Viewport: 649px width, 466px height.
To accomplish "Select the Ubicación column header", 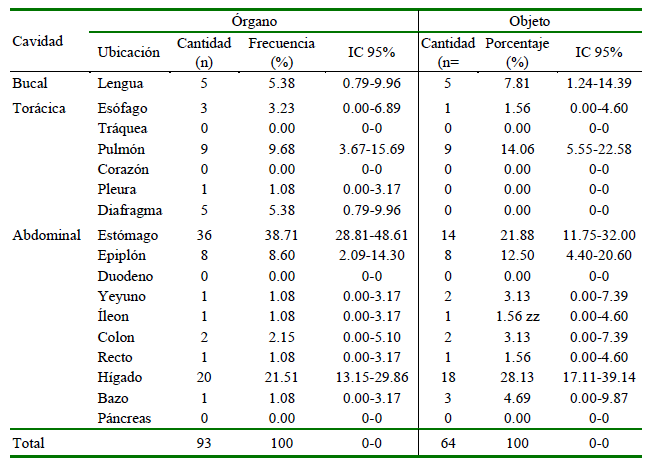I will (x=128, y=51).
